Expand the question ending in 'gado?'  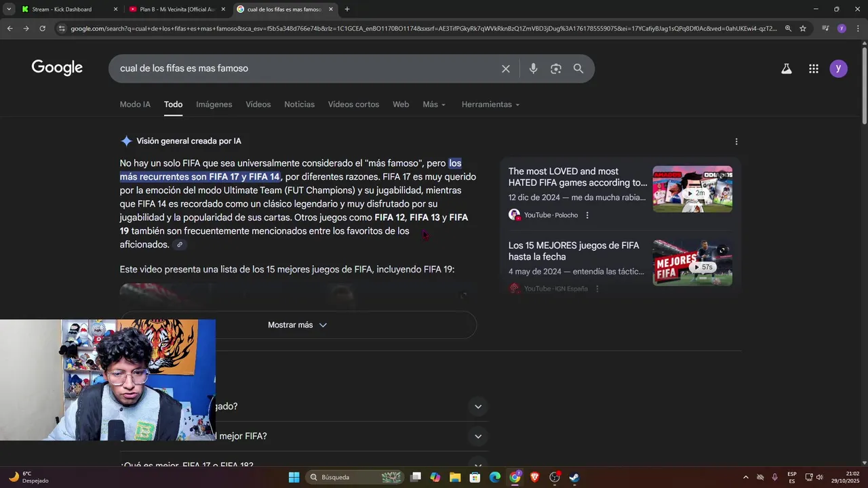[x=477, y=407]
